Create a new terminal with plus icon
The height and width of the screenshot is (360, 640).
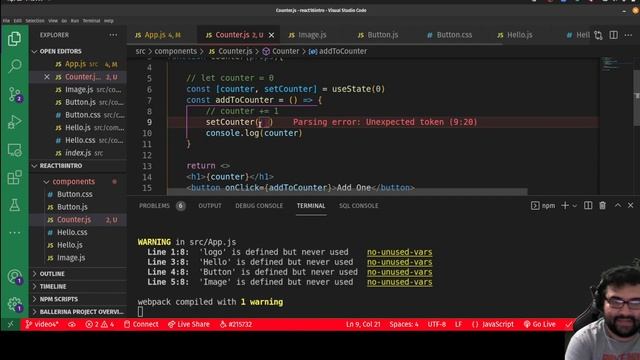tap(565, 206)
